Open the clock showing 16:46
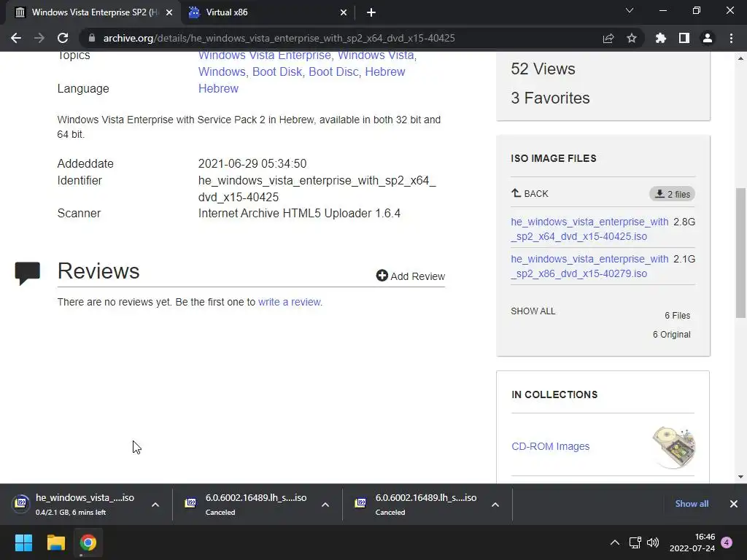The image size is (747, 560). click(692, 542)
